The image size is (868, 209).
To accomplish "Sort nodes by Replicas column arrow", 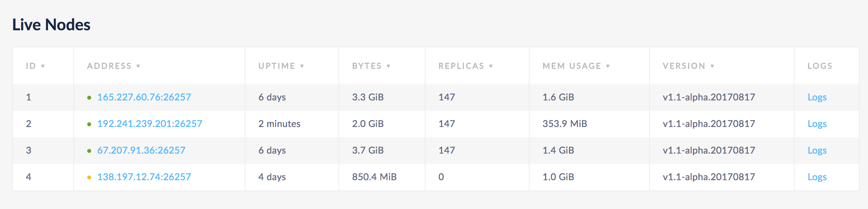I will coord(491,66).
